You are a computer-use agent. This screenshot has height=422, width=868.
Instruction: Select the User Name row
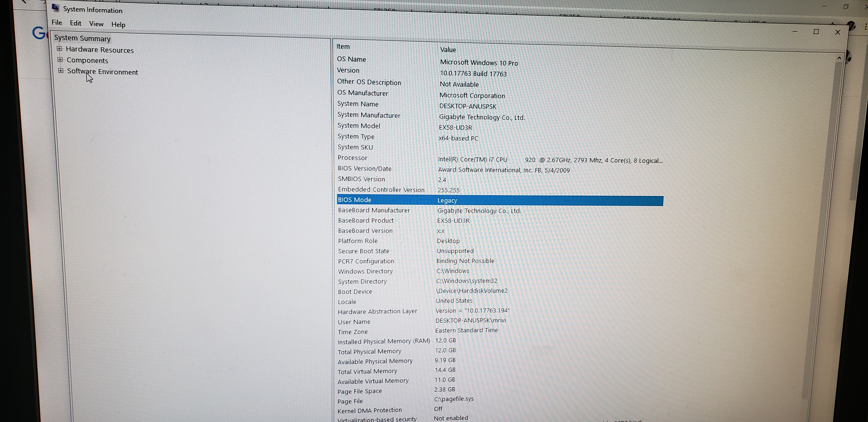(500, 321)
